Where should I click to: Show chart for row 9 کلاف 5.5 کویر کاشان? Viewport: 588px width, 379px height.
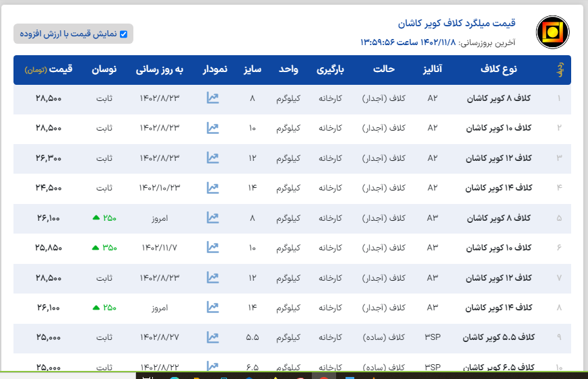tap(213, 337)
